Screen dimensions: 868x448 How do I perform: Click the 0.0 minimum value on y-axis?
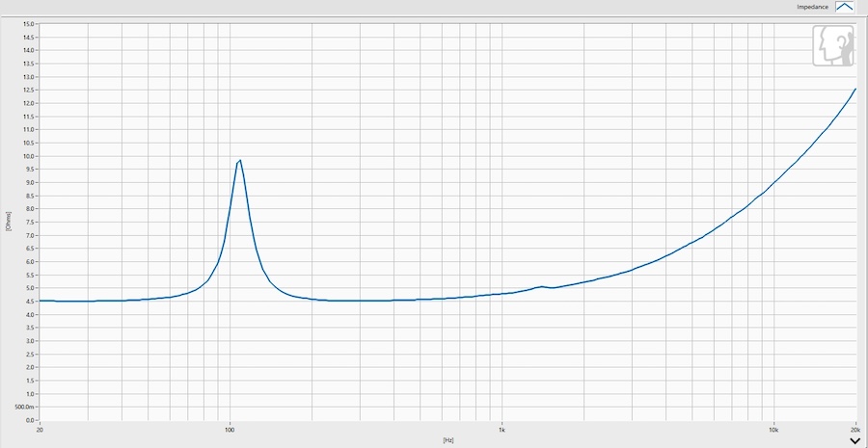tap(30, 420)
